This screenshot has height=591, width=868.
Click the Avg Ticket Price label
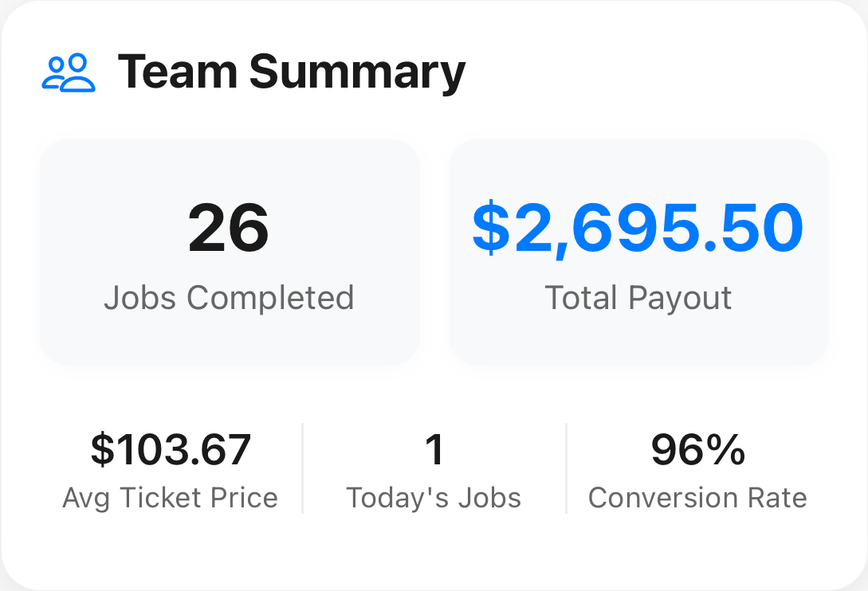pyautogui.click(x=170, y=497)
